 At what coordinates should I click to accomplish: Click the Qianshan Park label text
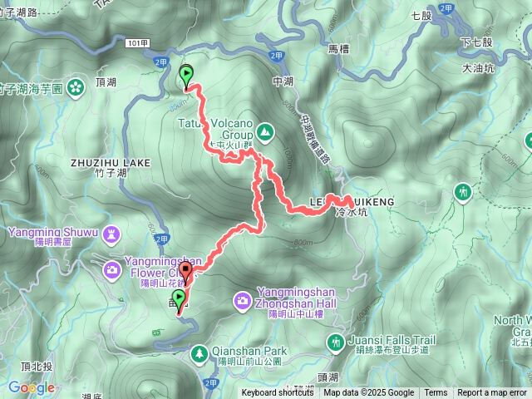click(x=249, y=351)
